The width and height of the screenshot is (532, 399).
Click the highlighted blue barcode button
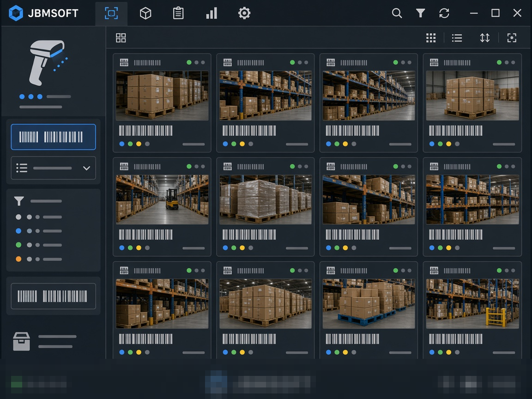(53, 137)
